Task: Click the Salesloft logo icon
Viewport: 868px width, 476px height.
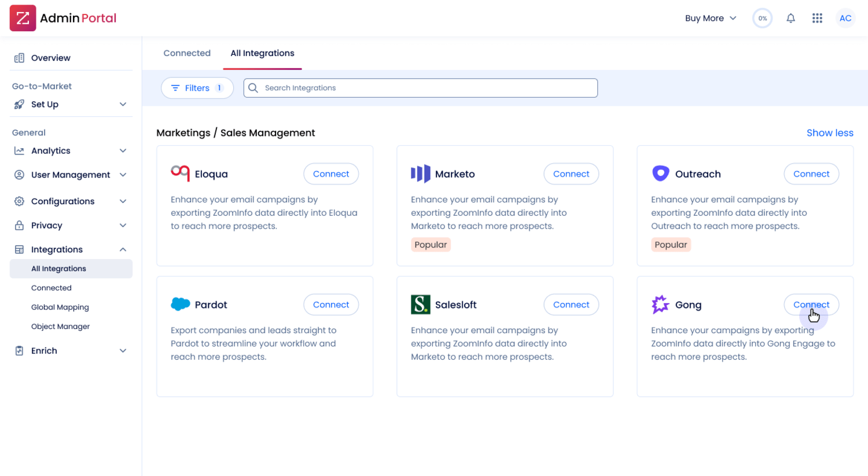Action: pos(420,305)
